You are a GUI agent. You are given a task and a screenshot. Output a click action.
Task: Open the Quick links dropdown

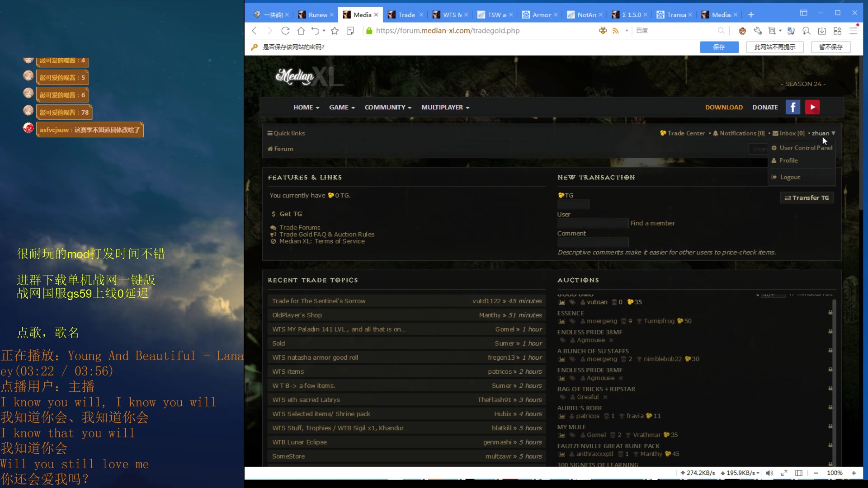point(286,133)
